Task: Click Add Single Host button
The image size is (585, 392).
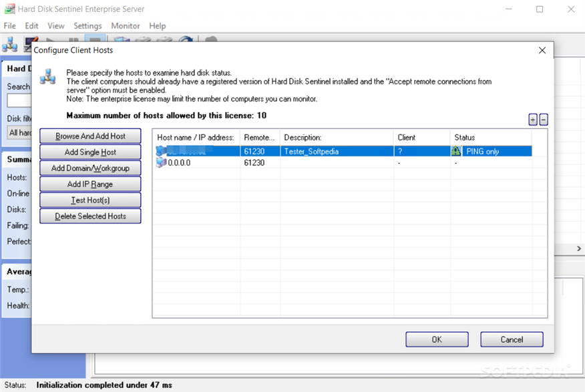Action: pos(90,152)
